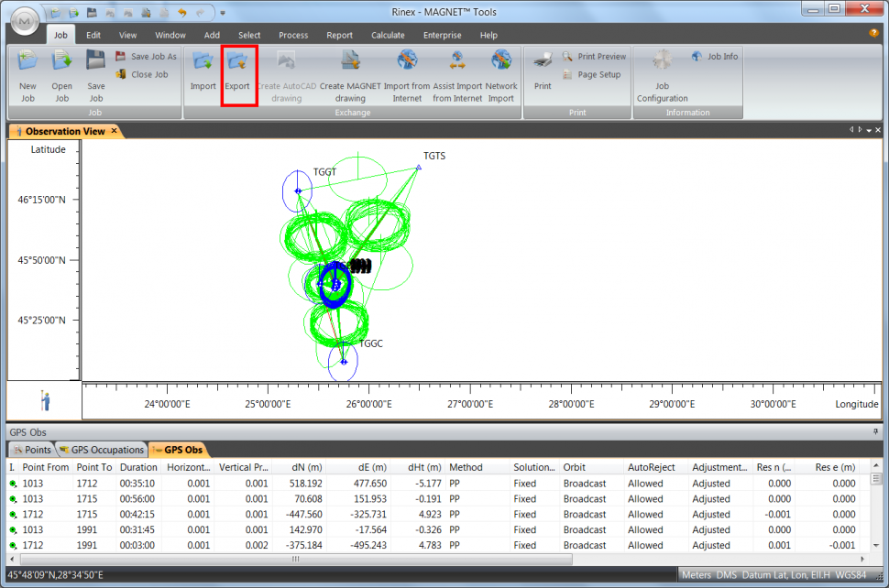Image resolution: width=889 pixels, height=588 pixels.
Task: Open the Enterprise ribbon tab
Action: (x=443, y=35)
